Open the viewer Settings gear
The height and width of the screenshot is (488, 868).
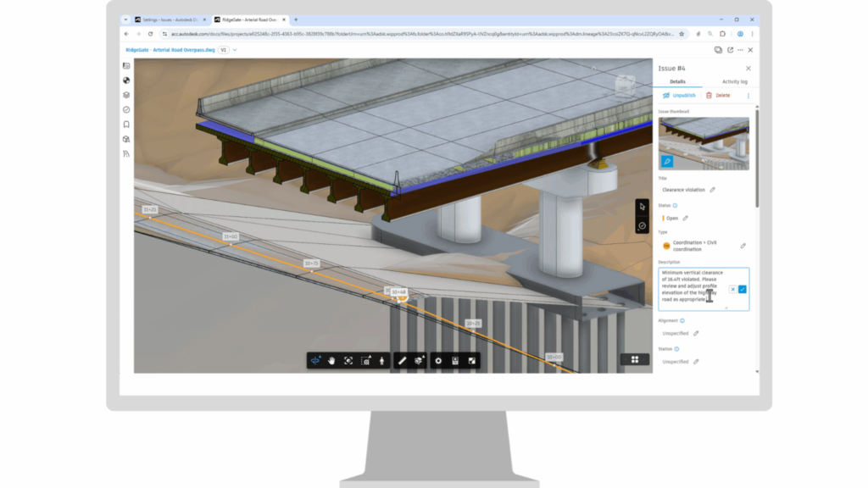click(x=437, y=360)
